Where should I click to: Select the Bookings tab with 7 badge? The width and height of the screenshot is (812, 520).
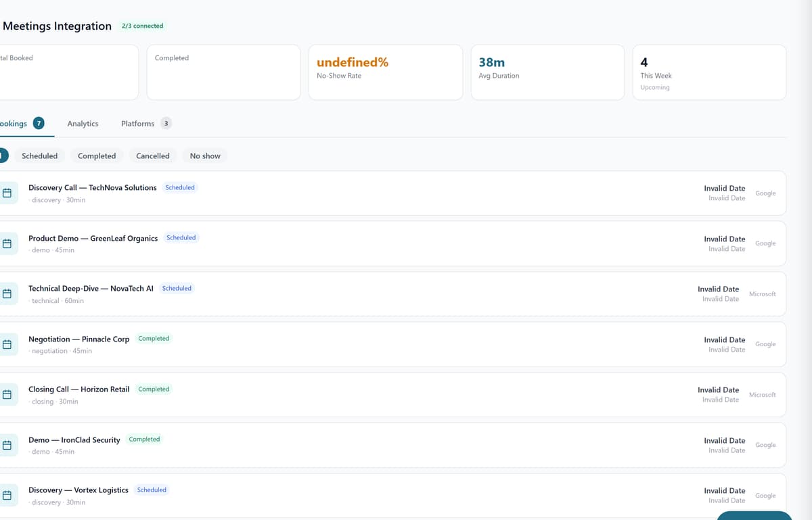22,124
